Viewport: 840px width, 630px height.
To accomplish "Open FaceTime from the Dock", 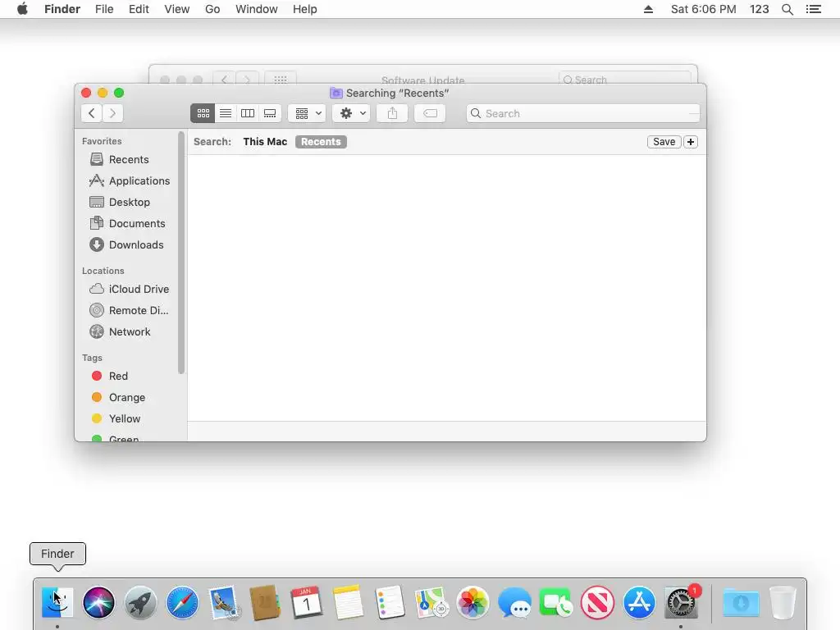I will [555, 602].
